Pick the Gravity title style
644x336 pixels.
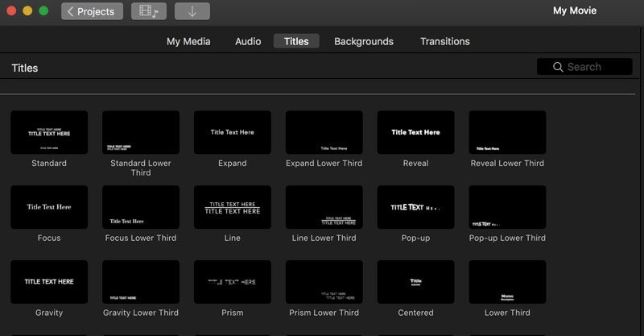click(x=49, y=282)
